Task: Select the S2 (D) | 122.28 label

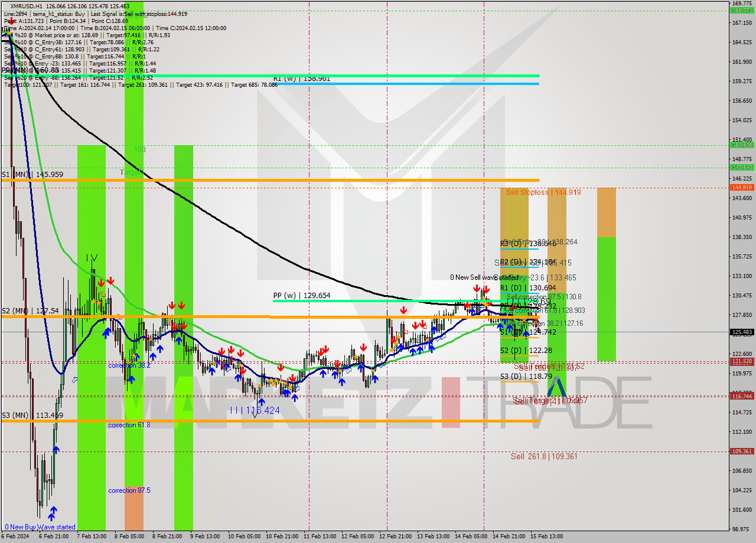Action: (x=526, y=351)
